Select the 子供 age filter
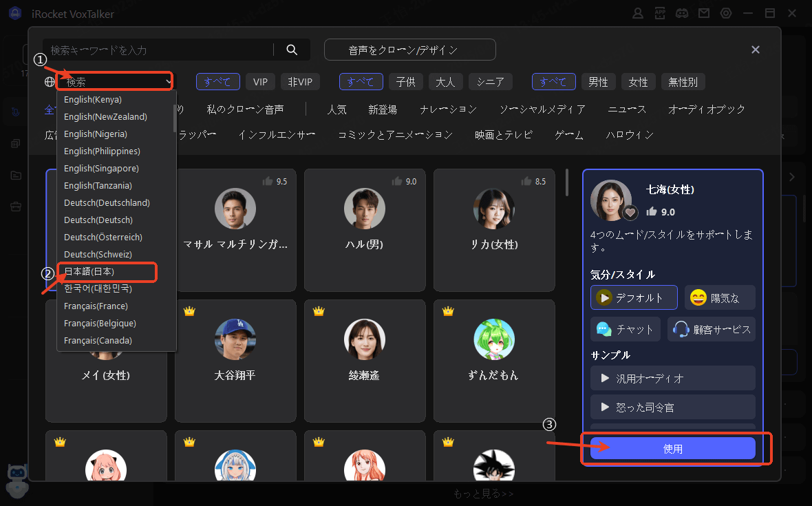 tap(405, 82)
